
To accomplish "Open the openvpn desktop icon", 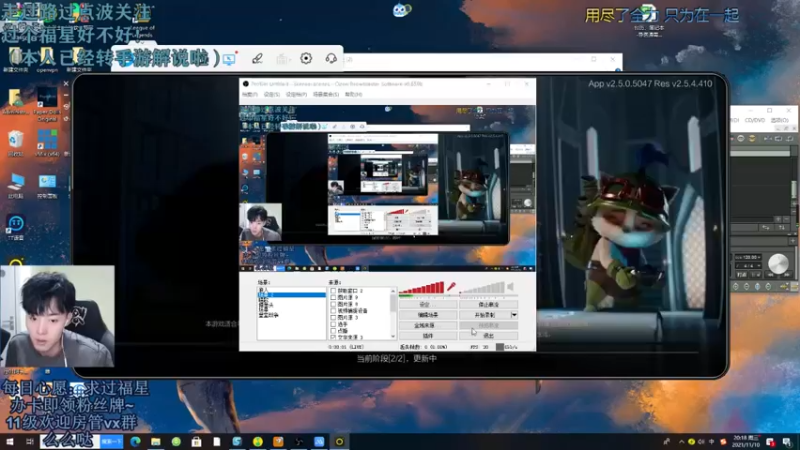I will pos(47,59).
